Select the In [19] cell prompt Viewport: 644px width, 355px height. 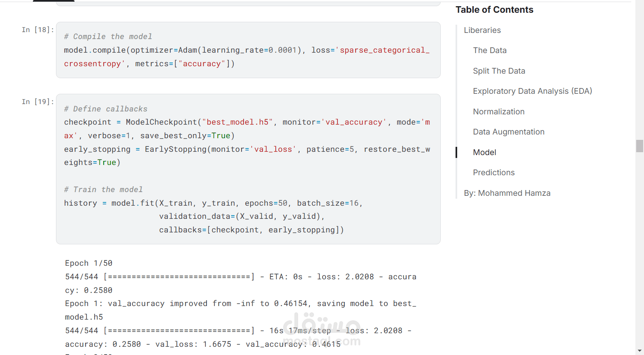point(37,102)
